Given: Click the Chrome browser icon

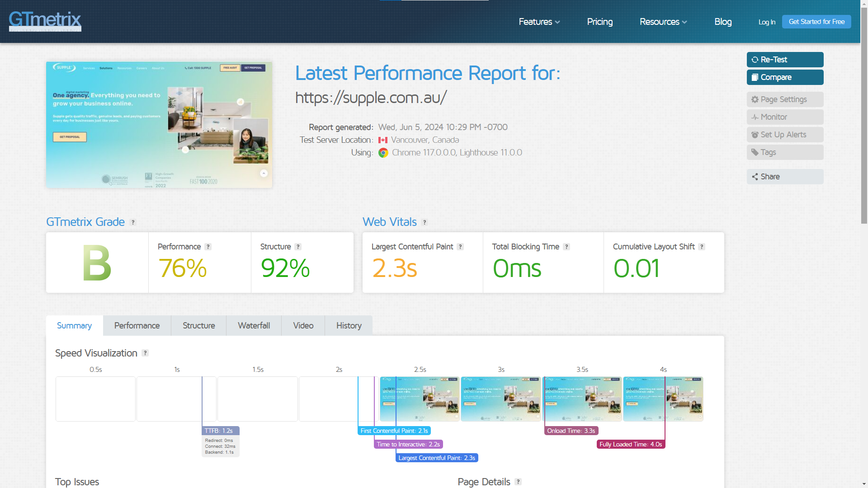Looking at the screenshot, I should click(x=383, y=153).
